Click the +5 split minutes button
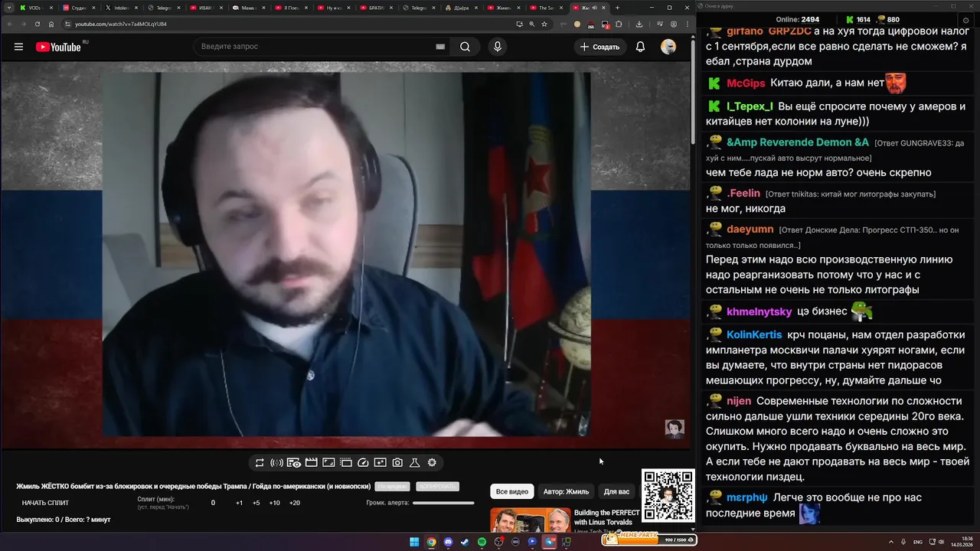The width and height of the screenshot is (980, 551). pyautogui.click(x=256, y=503)
